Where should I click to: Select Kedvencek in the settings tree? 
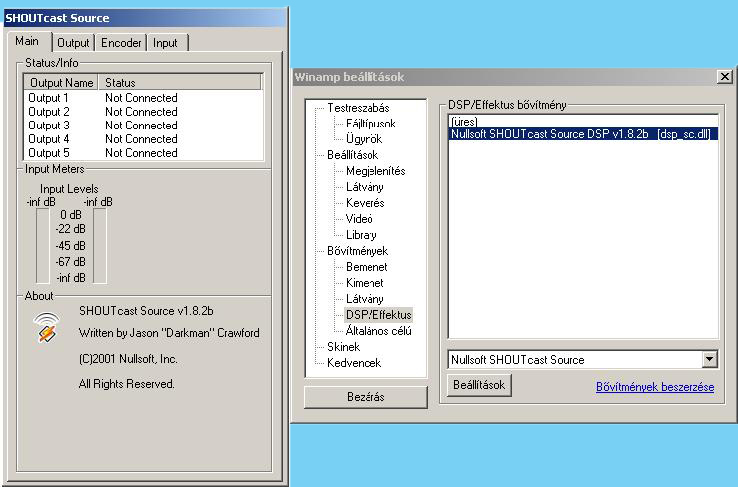[354, 363]
